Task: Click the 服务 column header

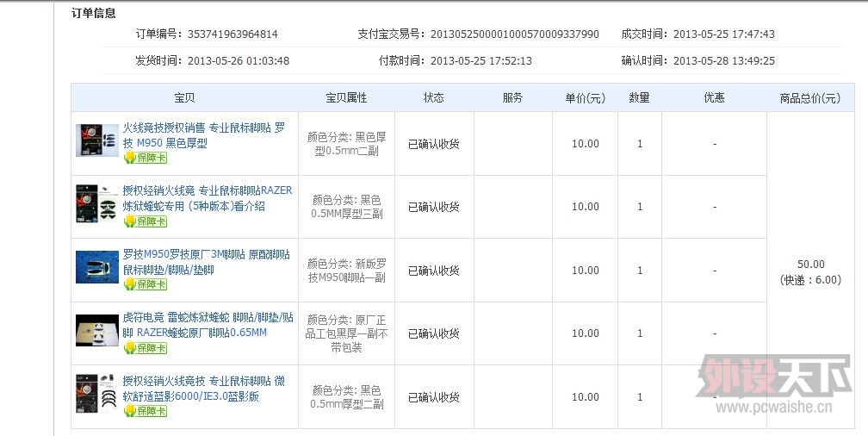Action: pyautogui.click(x=512, y=98)
